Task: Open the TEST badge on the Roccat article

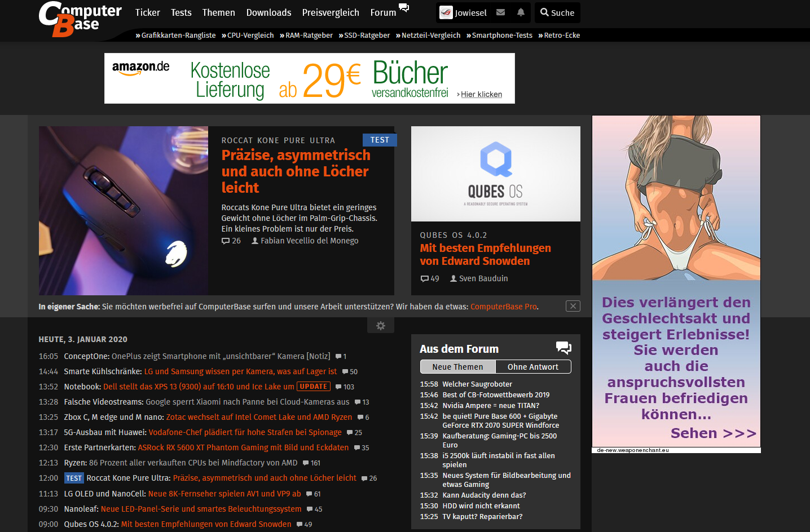Action: click(x=380, y=140)
